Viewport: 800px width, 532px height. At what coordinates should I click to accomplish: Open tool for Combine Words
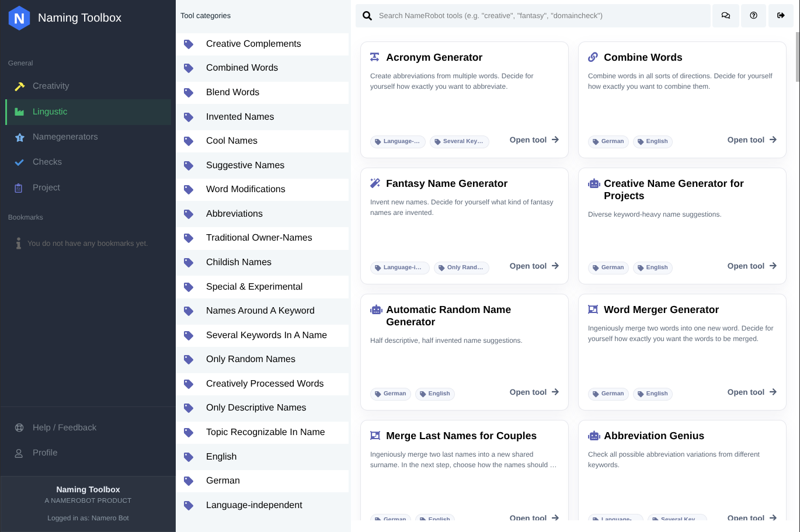coord(752,140)
